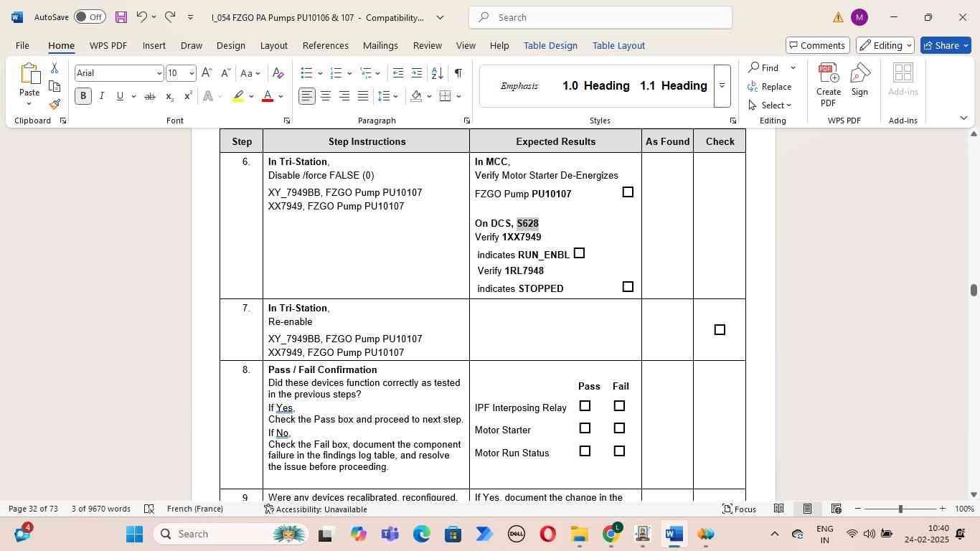Align text left
The width and height of the screenshot is (980, 551).
click(307, 96)
